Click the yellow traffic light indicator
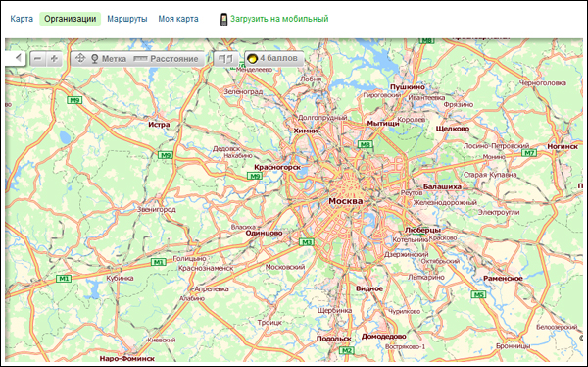588x367 pixels. [x=253, y=59]
